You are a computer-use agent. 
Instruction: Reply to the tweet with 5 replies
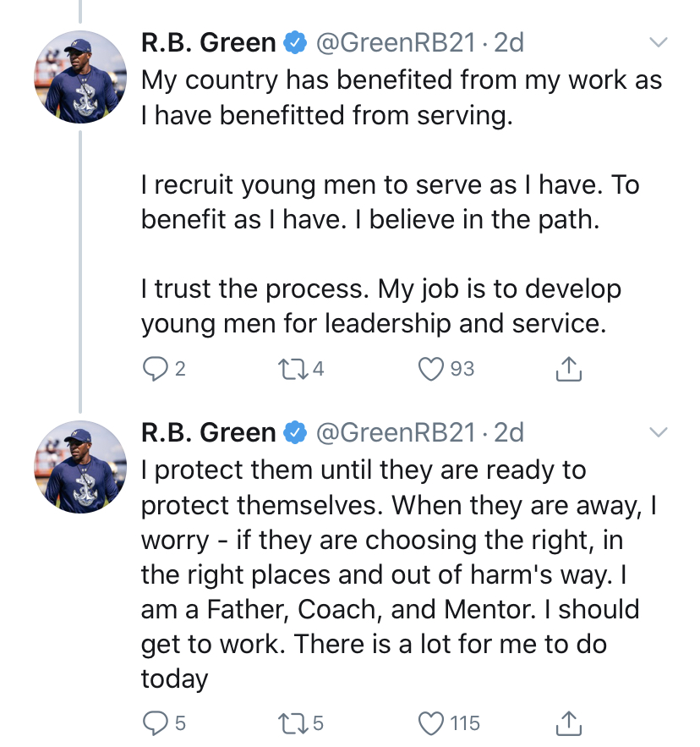(x=154, y=723)
